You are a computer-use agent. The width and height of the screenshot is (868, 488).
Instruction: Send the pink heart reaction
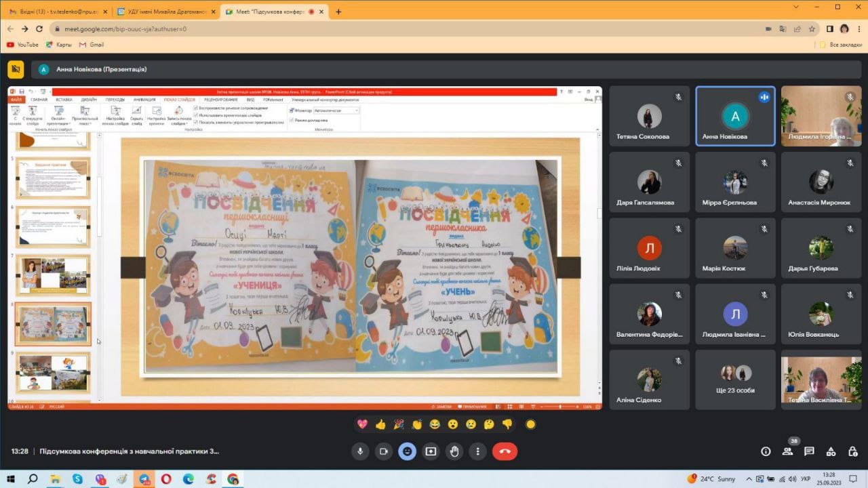tap(363, 424)
